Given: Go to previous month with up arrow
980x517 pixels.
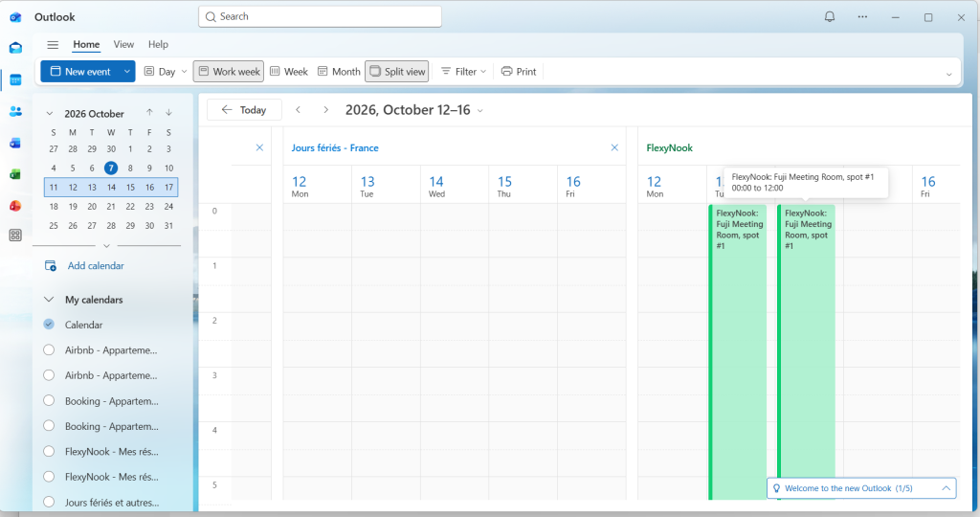Looking at the screenshot, I should [x=149, y=113].
